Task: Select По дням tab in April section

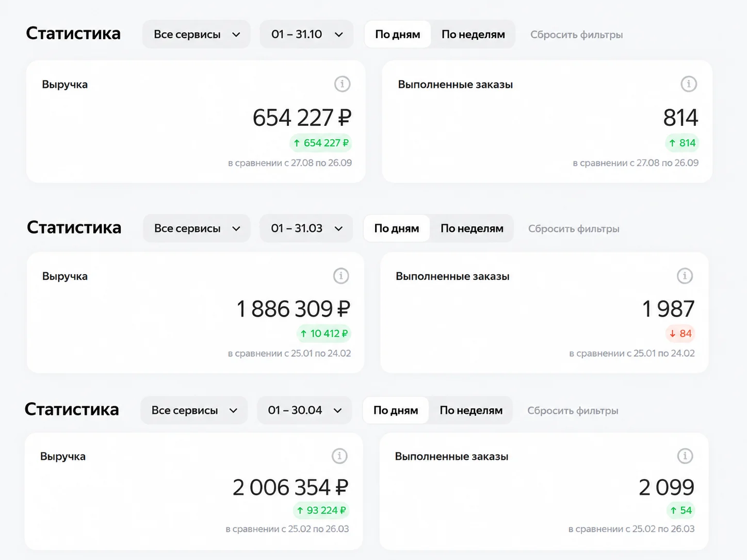Action: tap(396, 410)
